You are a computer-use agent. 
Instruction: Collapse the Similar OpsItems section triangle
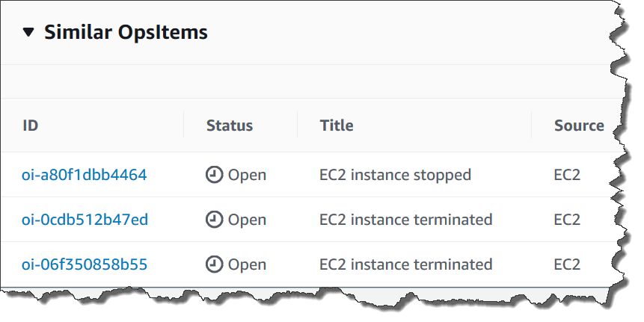[28, 32]
